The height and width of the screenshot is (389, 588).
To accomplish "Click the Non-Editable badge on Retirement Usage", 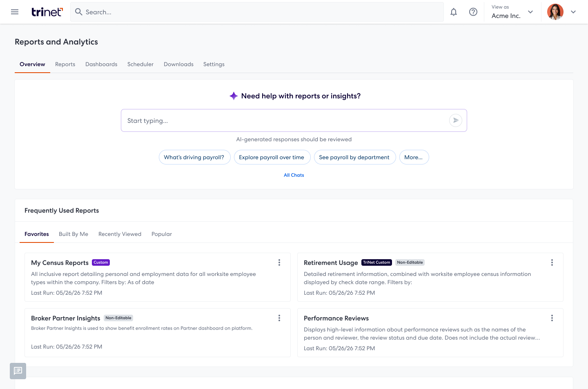I will coord(410,262).
